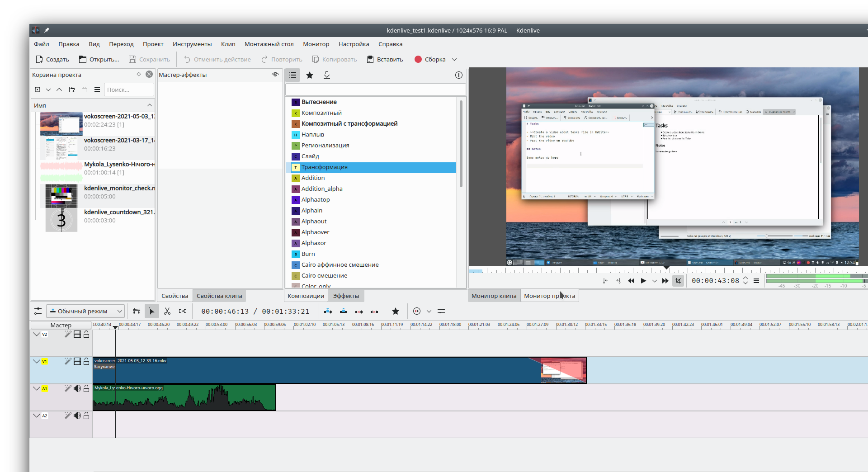Select the razor tool in timeline toolbar
Screen dimensions: 868x472
pos(167,311)
